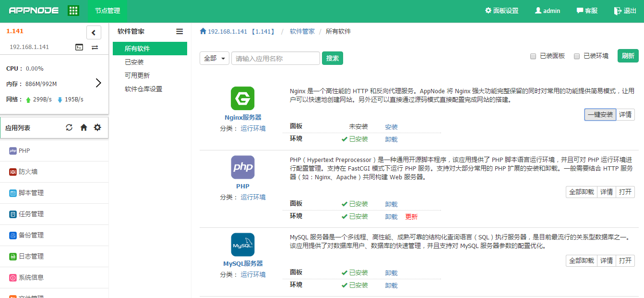
Task: Select 所有软件 in the software manager menu
Action: (x=150, y=49)
